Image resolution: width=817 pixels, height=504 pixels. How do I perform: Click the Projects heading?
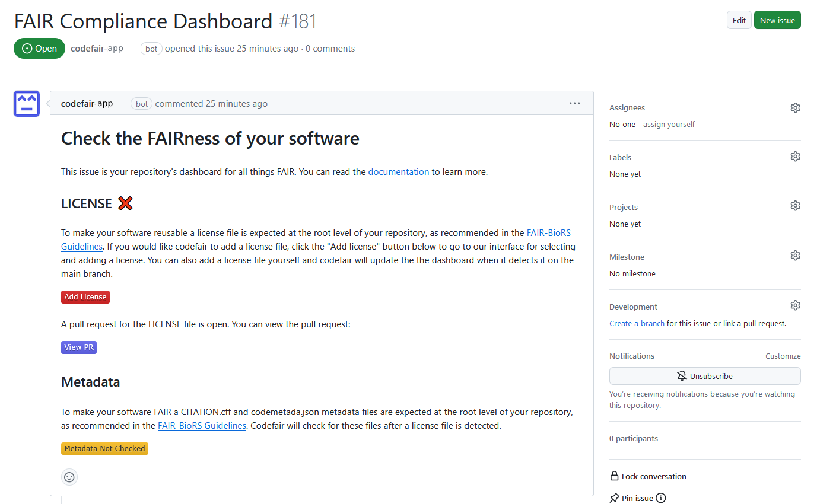(624, 208)
